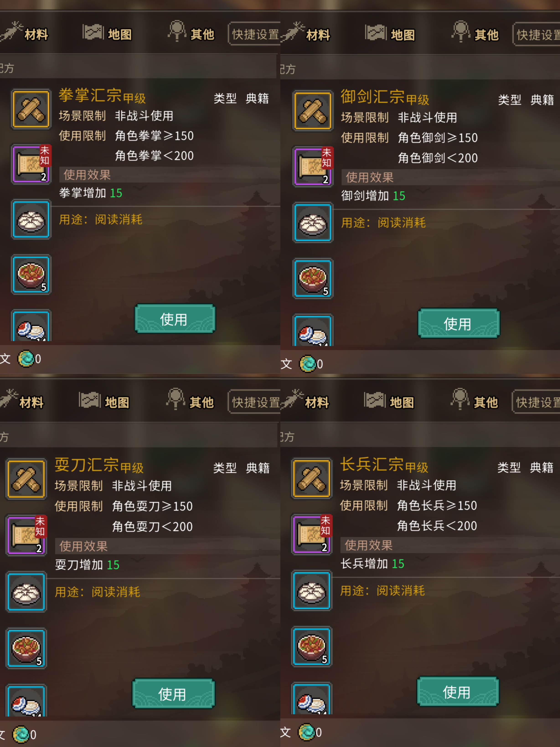Click 使用 under 长兵汇宗 panel
The height and width of the screenshot is (747, 560).
[458, 692]
